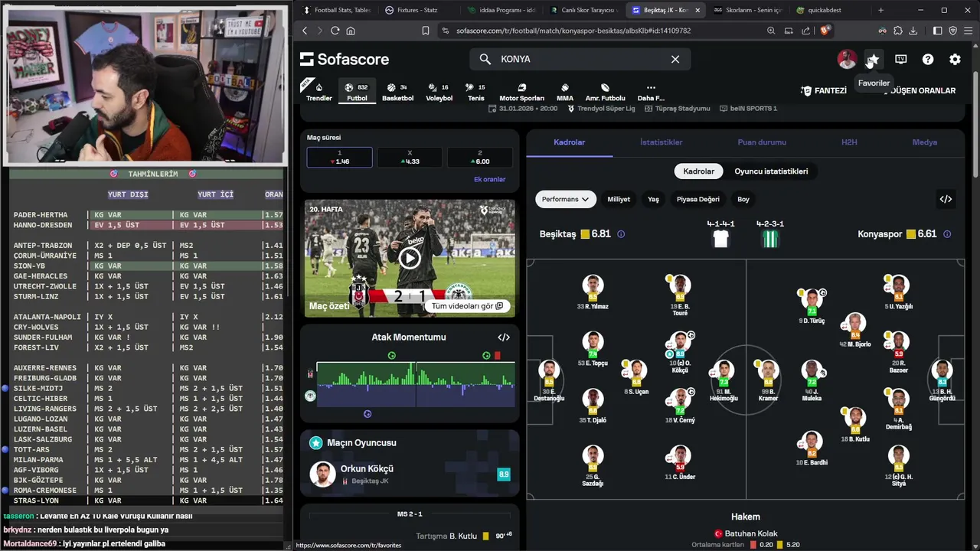Image resolution: width=980 pixels, height=551 pixels.
Task: Open Sofascore settings gear
Action: (955, 59)
